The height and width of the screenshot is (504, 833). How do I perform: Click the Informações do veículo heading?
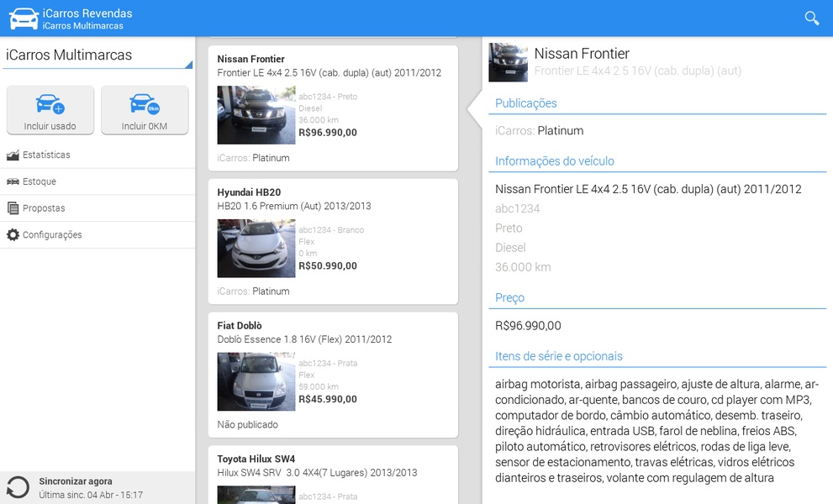[x=555, y=161]
